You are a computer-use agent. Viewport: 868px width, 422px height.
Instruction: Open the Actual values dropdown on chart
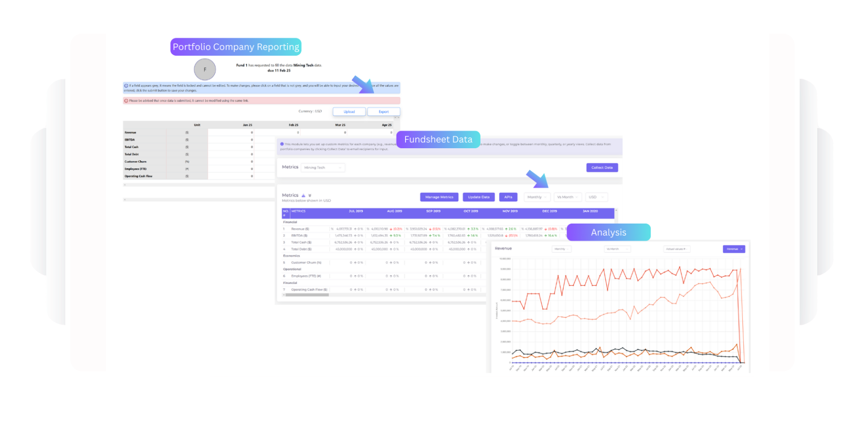[x=677, y=249]
